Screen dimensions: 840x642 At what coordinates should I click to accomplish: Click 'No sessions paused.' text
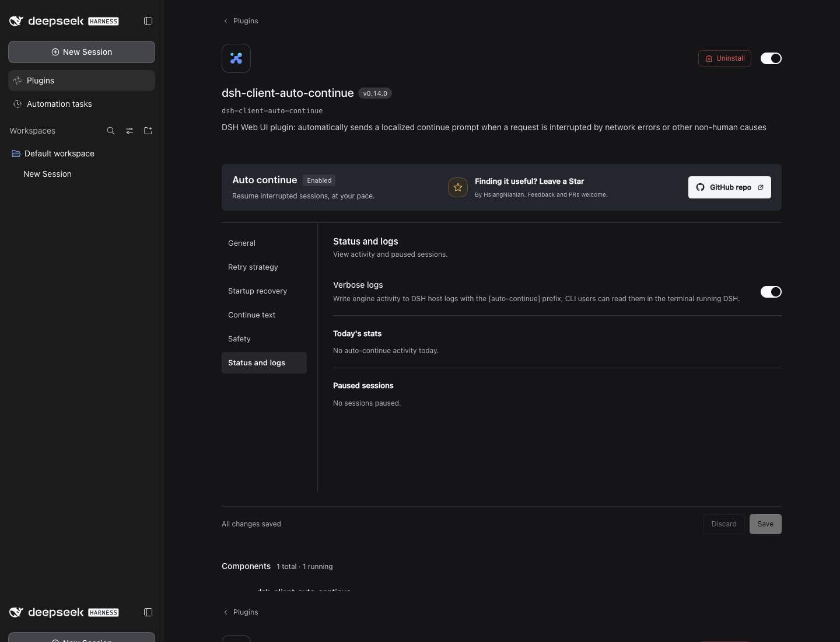[x=367, y=403]
